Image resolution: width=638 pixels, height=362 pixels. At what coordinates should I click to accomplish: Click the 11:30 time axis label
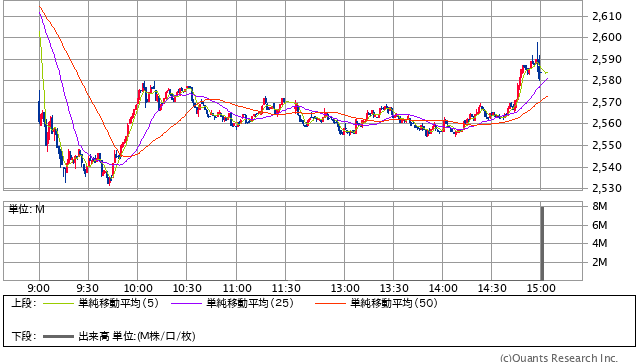point(286,288)
